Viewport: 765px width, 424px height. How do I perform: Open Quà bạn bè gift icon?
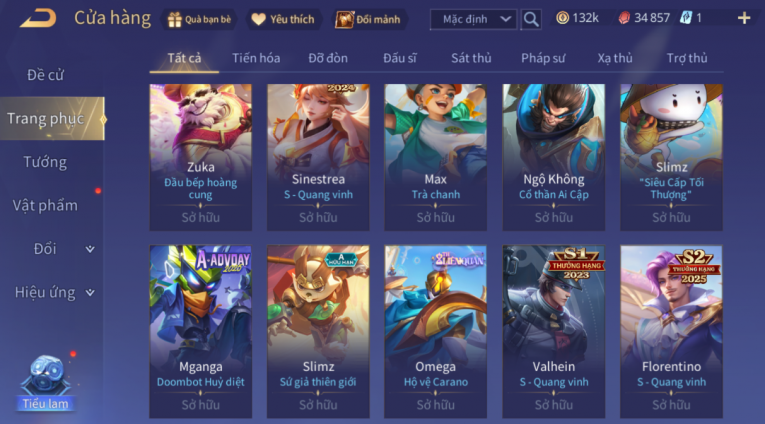pos(199,20)
